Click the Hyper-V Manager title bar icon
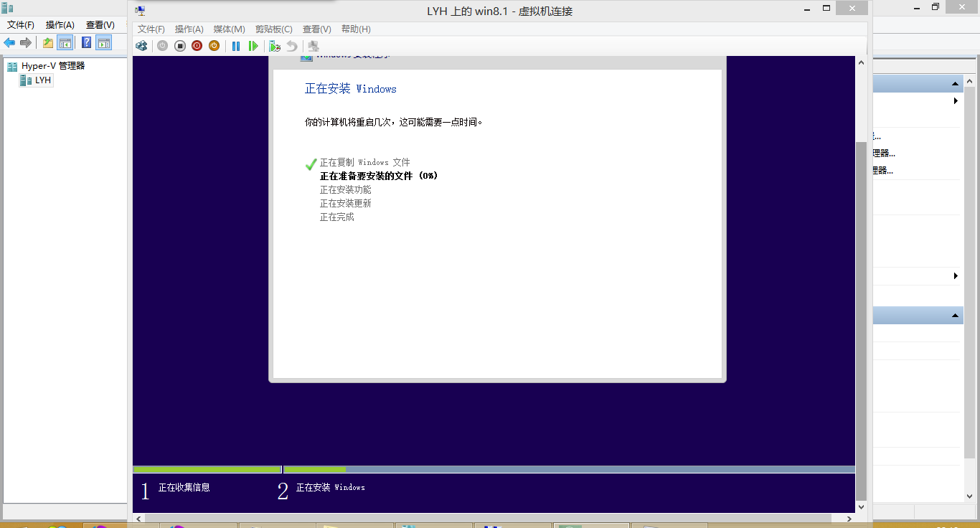980x528 pixels. point(7,7)
